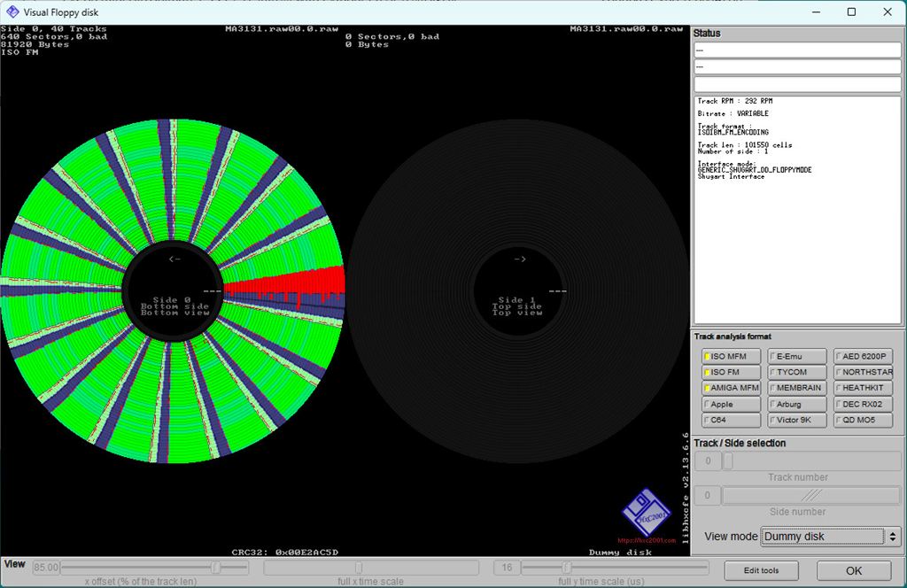Enable the Apple track analysis format

click(731, 404)
